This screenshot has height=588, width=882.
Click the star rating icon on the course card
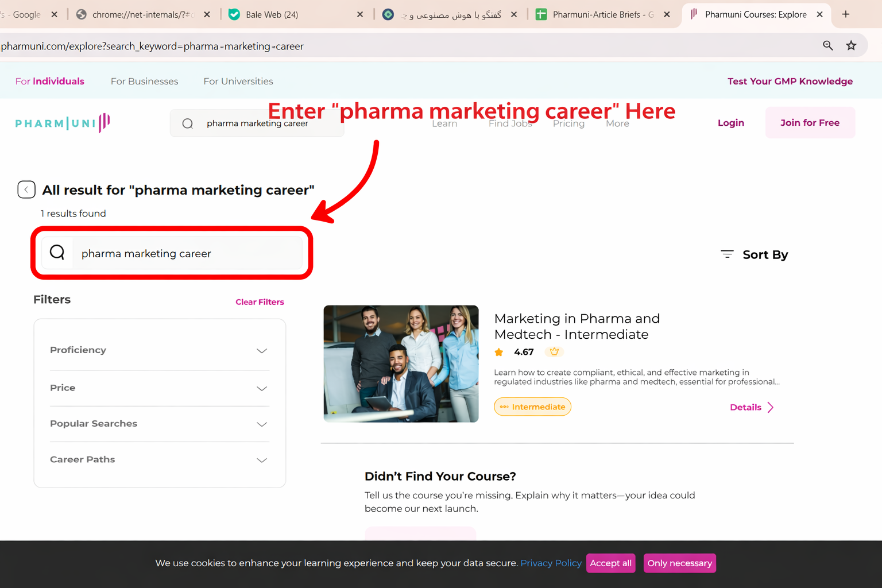tap(499, 352)
